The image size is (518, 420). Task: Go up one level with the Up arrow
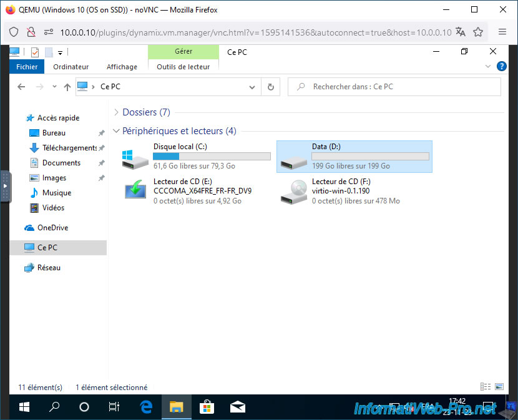coord(67,87)
